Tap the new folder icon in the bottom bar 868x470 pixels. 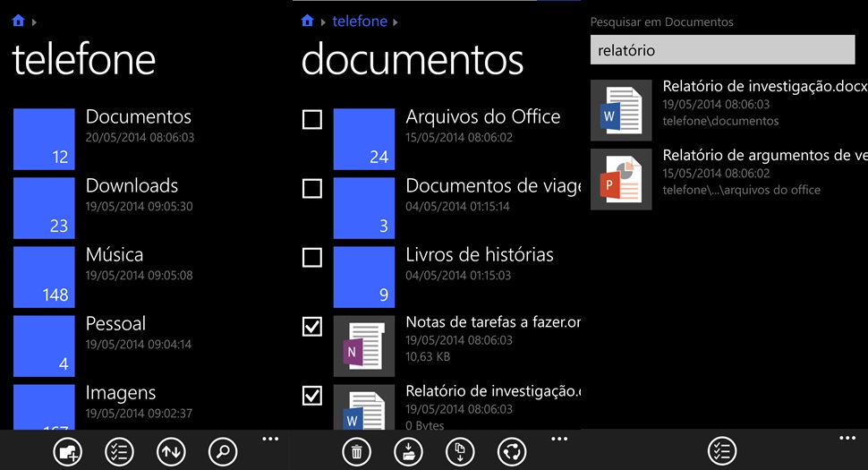click(67, 451)
